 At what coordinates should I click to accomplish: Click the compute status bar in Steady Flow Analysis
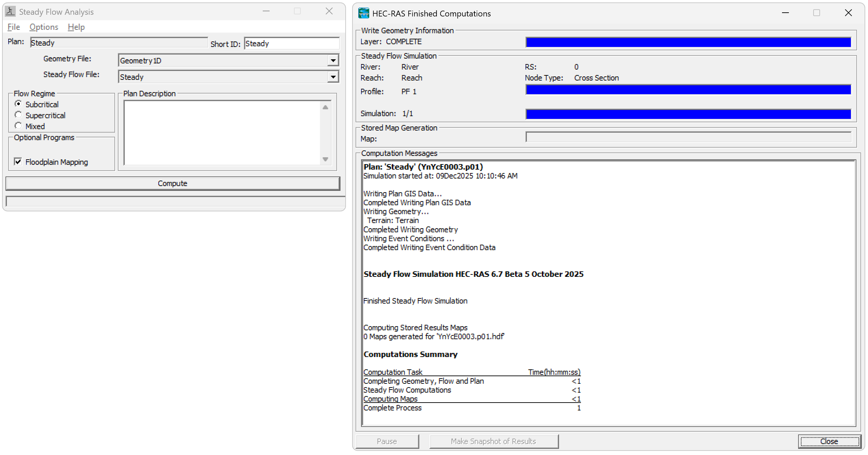coord(175,201)
